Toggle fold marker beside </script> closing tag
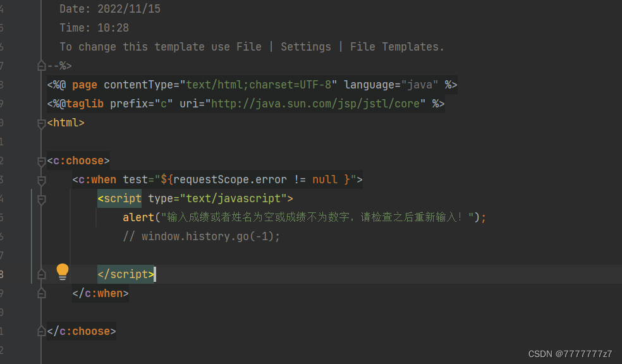The image size is (622, 364). coord(41,274)
